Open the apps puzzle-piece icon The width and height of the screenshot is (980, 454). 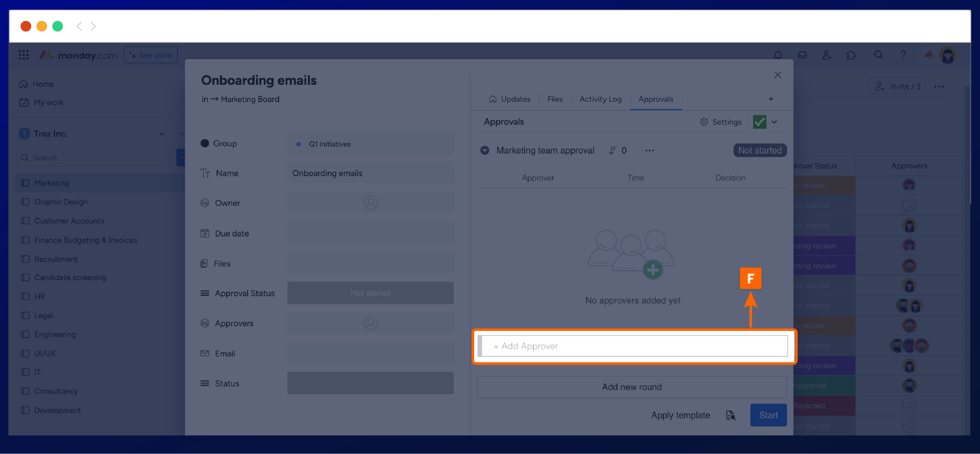(851, 55)
